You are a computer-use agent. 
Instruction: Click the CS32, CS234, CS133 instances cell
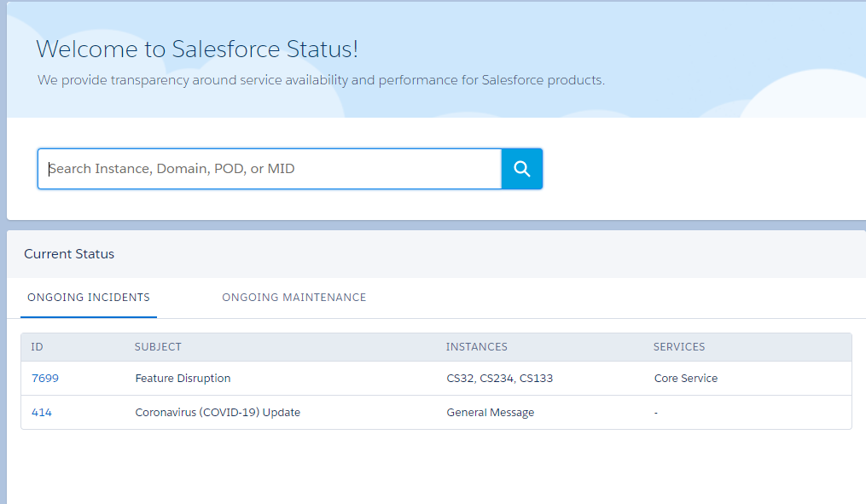point(500,379)
